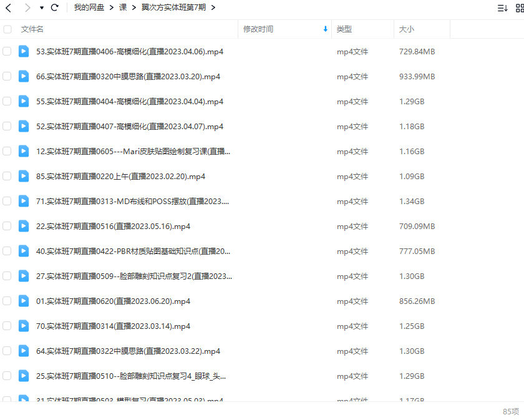Click the refresh icon
The height and width of the screenshot is (420, 524).
click(54, 7)
